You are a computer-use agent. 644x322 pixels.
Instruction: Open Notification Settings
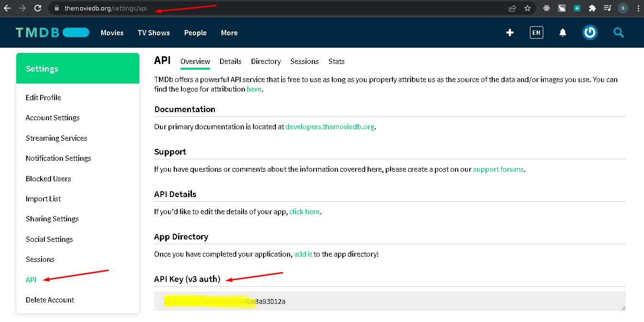click(x=58, y=158)
